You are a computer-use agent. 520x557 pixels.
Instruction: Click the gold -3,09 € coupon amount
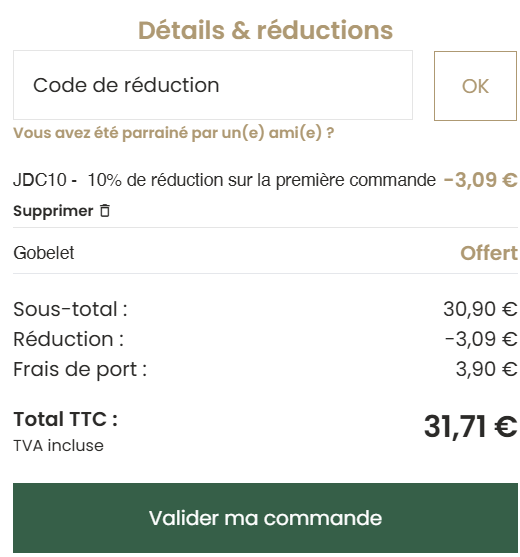coord(480,180)
